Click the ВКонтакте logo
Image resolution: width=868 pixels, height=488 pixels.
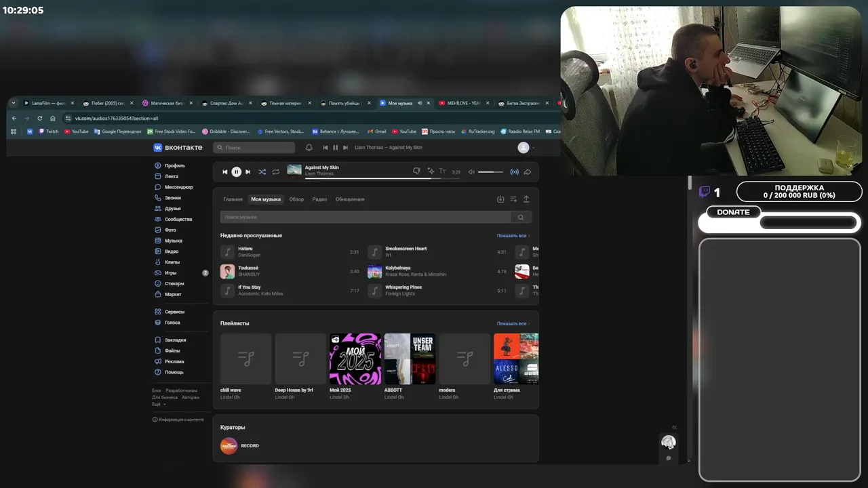coord(178,147)
